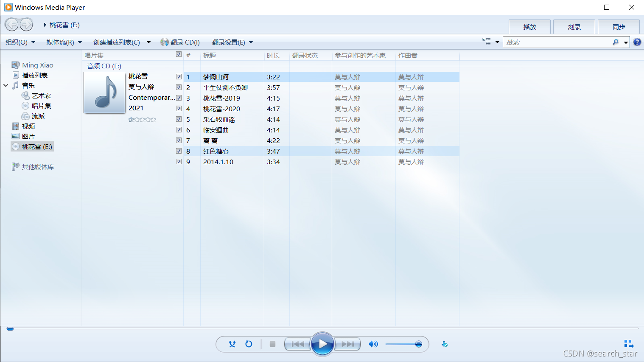Click the large Play button
The width and height of the screenshot is (644, 362).
pos(322,344)
